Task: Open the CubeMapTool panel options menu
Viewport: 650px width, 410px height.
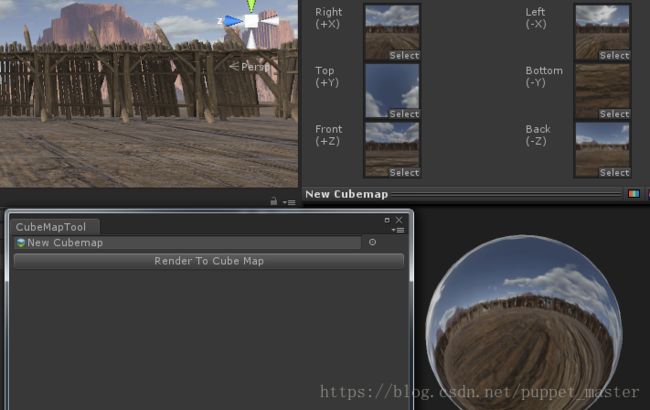Action: coord(398,230)
